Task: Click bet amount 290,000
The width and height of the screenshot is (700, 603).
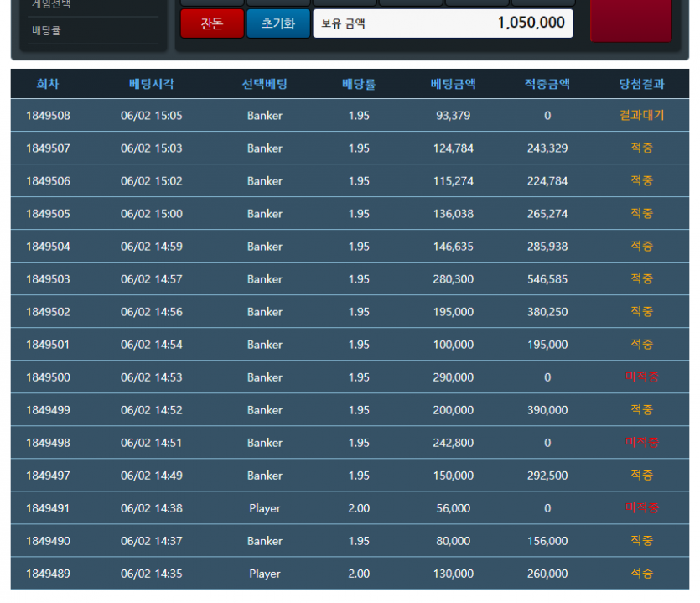Action: point(454,377)
